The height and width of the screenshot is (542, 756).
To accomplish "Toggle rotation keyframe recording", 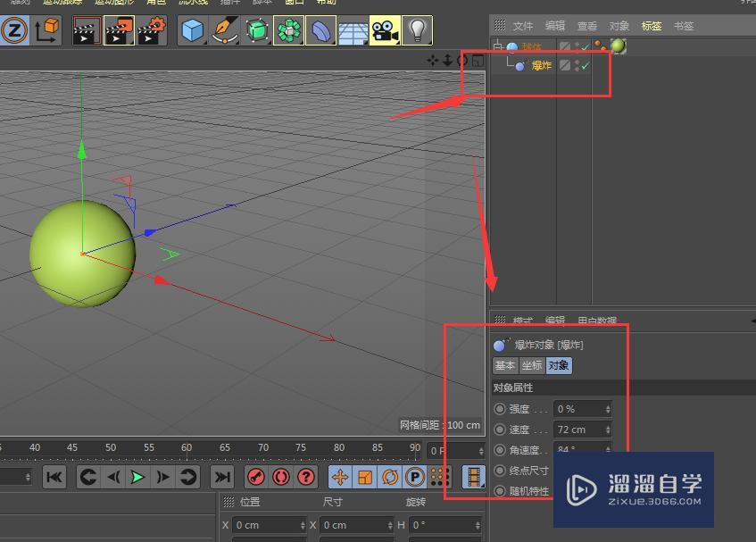I will point(389,478).
